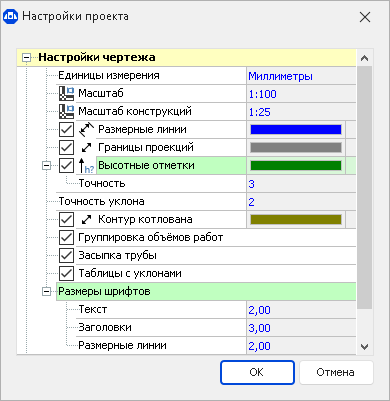Pick the olive Контур котлована color swatch
The height and width of the screenshot is (401, 390).
pyautogui.click(x=296, y=220)
